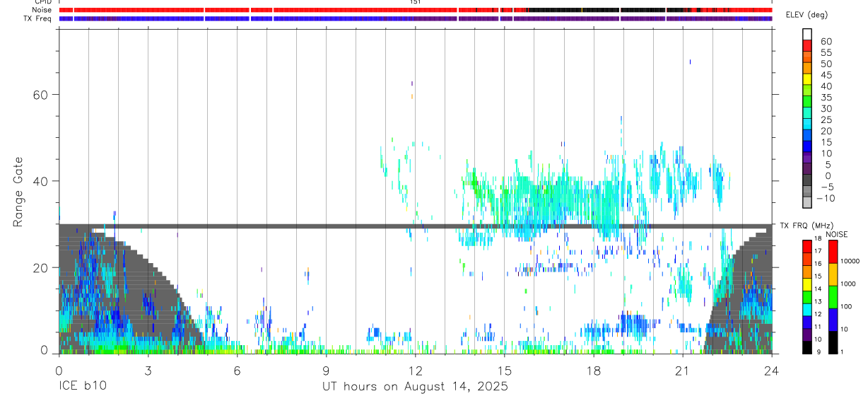Click the black bottom swatch of TX FRQ colorbar
The height and width of the screenshot is (401, 868).
point(807,346)
